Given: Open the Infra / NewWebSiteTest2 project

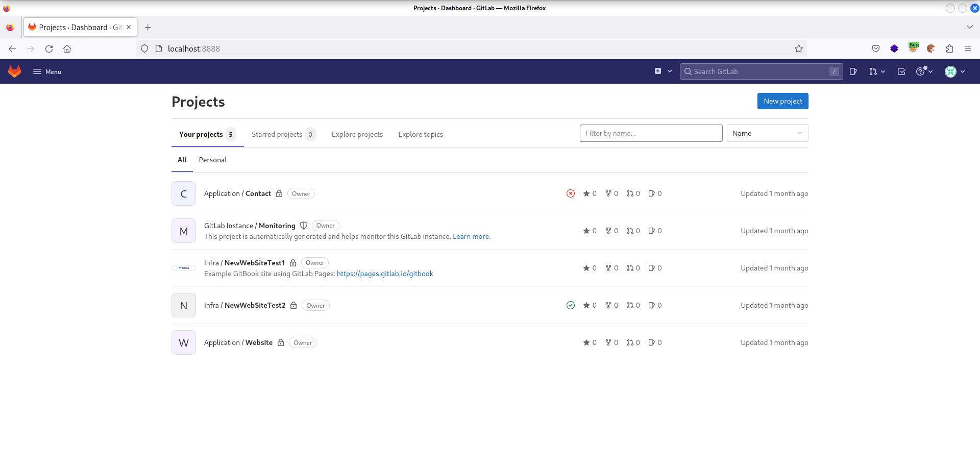Looking at the screenshot, I should 244,305.
